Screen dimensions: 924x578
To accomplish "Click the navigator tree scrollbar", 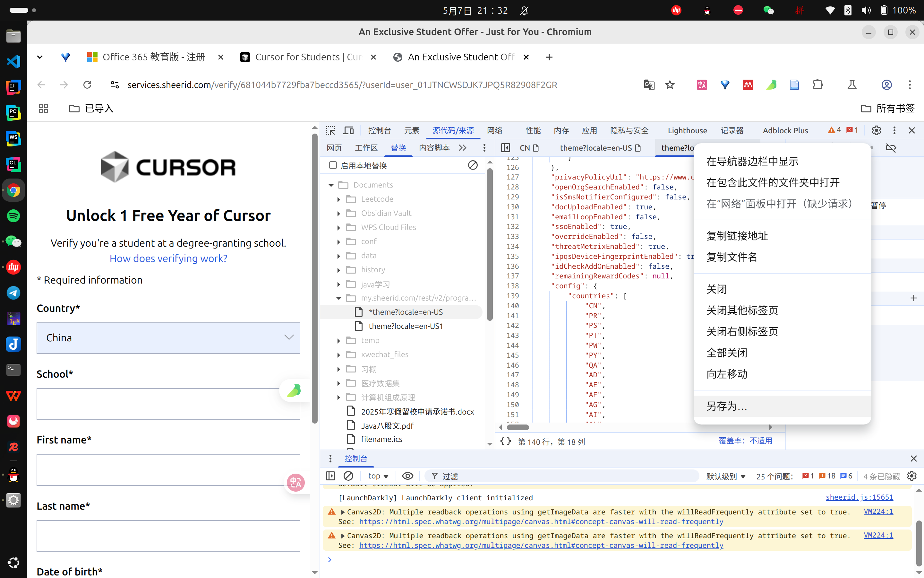I will coord(490,245).
